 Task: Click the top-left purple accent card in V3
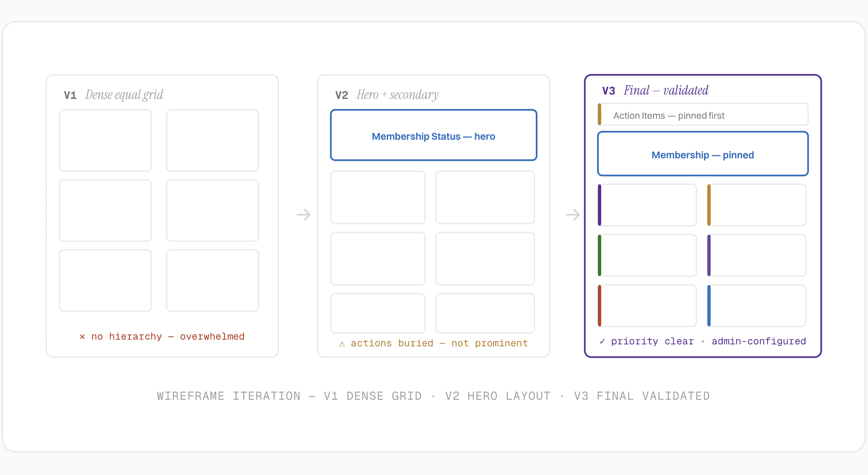[x=647, y=205]
